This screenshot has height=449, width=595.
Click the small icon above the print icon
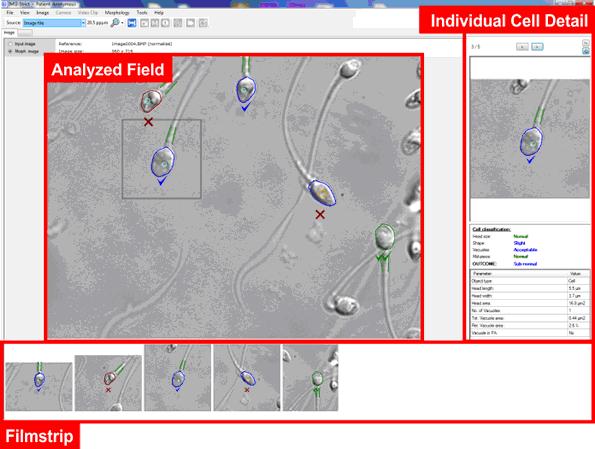586,43
